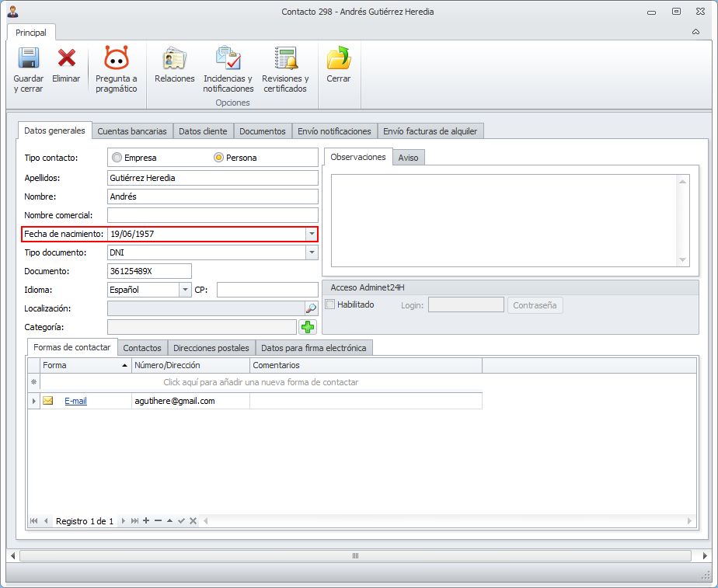Click the horizontal scrollbar at window bottom
Image resolution: width=718 pixels, height=588 pixels.
tap(354, 556)
